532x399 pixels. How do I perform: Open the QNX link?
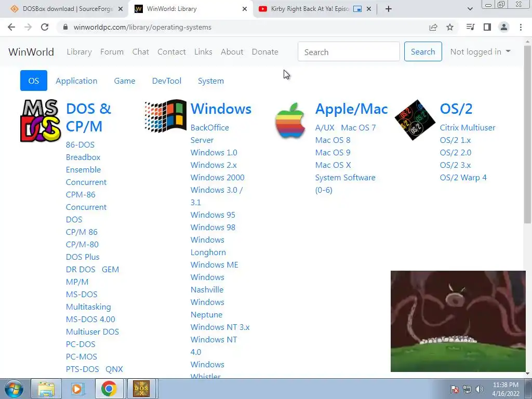point(114,369)
